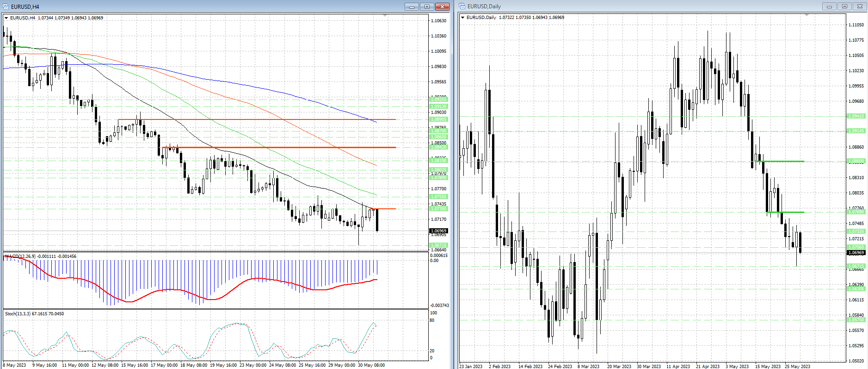Click the H4 chart shift triangle marker
This screenshot has height=369, width=868.
(x=385, y=16)
